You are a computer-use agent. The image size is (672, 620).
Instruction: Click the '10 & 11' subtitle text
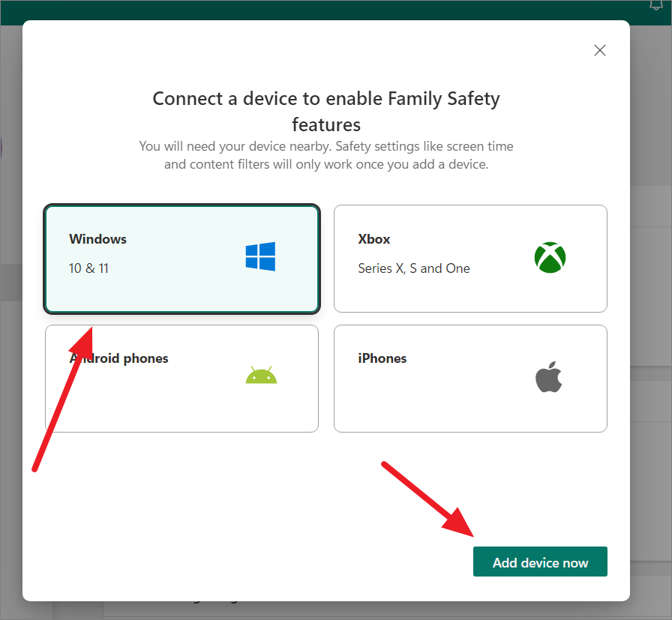(88, 268)
